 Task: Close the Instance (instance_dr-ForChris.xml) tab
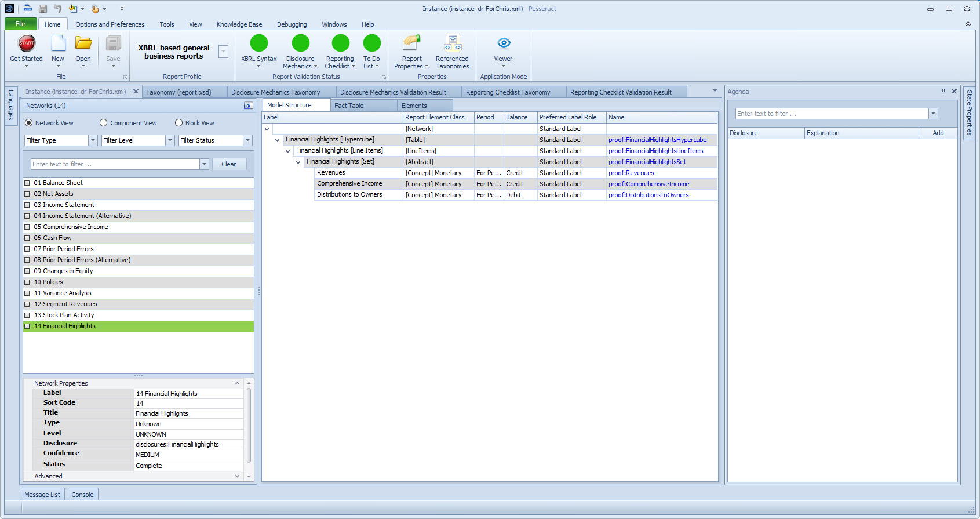click(x=136, y=92)
